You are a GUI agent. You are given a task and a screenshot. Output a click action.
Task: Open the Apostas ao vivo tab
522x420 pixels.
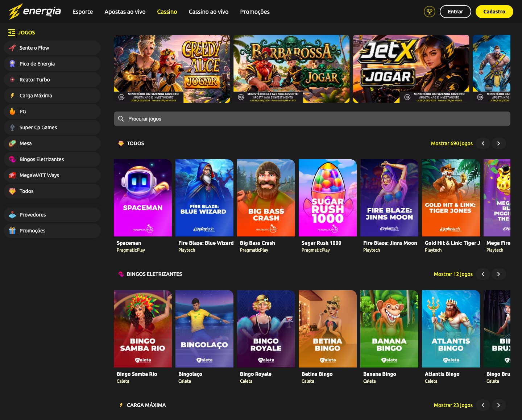[x=125, y=12]
